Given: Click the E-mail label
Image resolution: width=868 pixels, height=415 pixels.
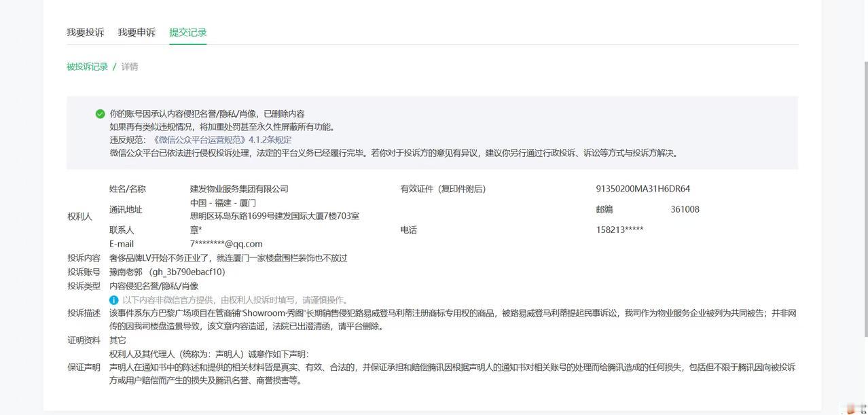Looking at the screenshot, I should click(x=122, y=244).
